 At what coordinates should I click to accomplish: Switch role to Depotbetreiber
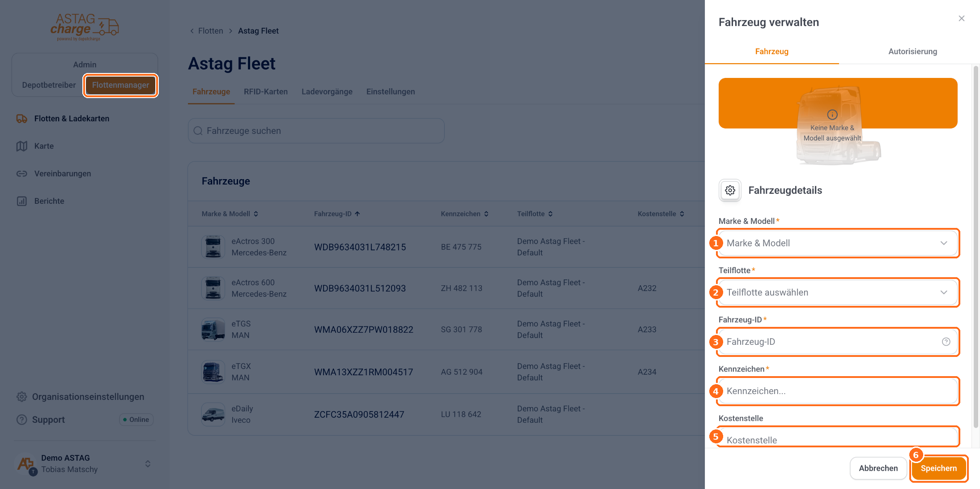pos(49,85)
